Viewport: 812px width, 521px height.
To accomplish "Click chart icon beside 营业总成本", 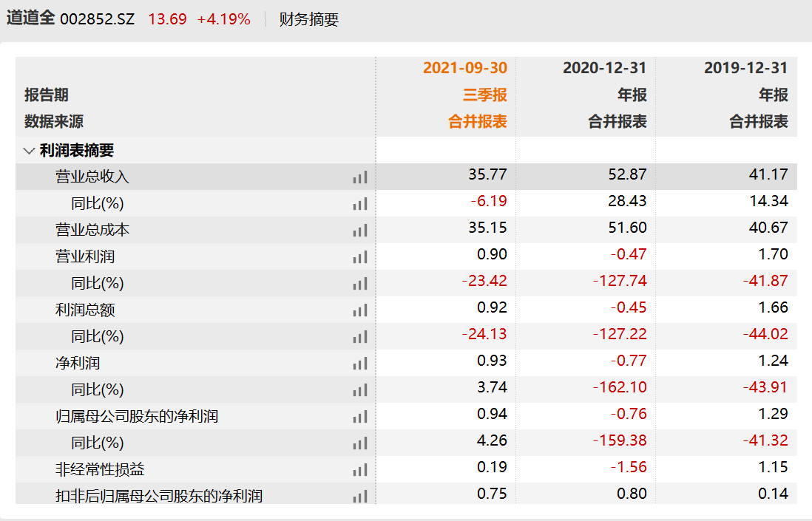I will 360,231.
